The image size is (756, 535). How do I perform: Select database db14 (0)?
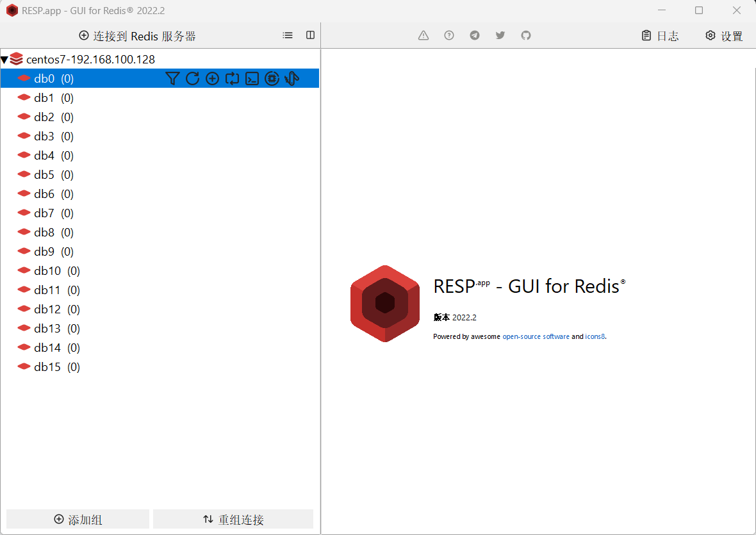160,347
